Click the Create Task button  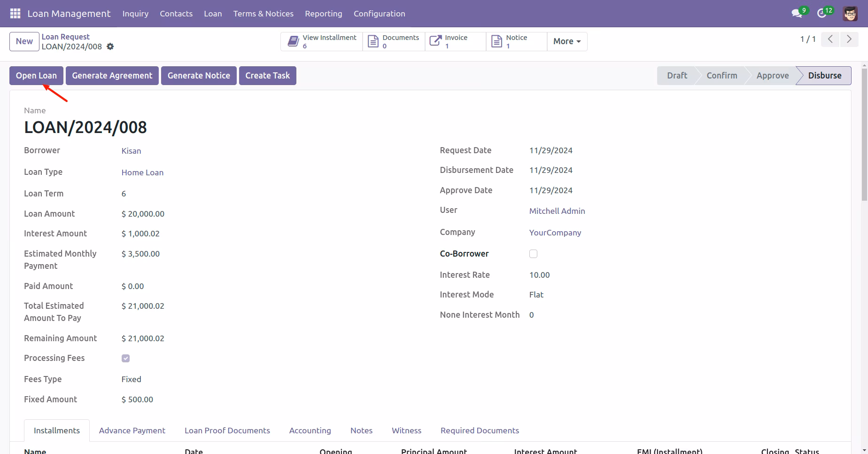pos(268,76)
